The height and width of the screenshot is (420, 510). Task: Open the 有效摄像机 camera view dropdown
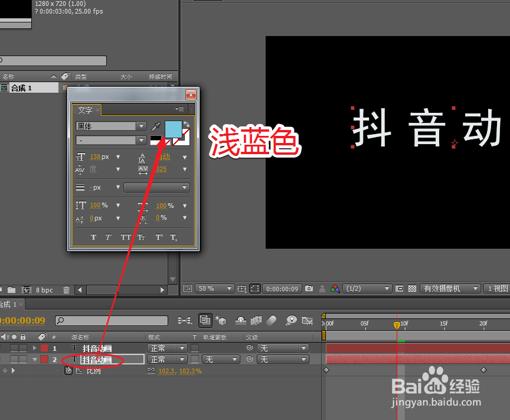[x=450, y=288]
